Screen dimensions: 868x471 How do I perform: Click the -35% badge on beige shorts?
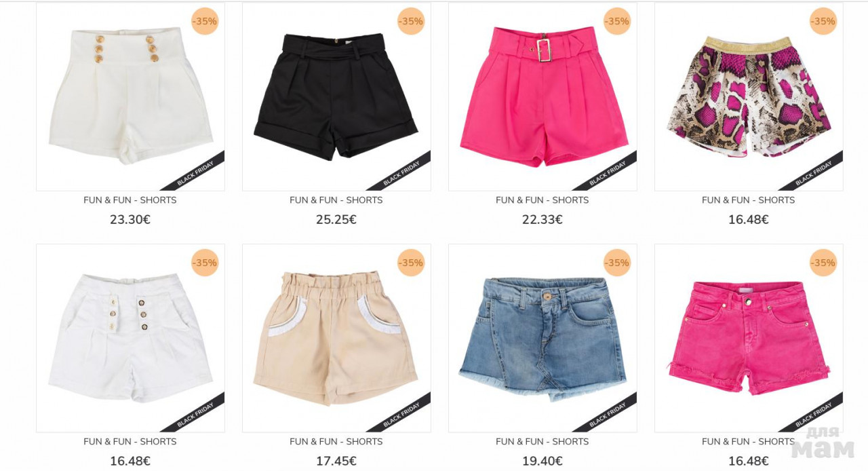click(411, 263)
